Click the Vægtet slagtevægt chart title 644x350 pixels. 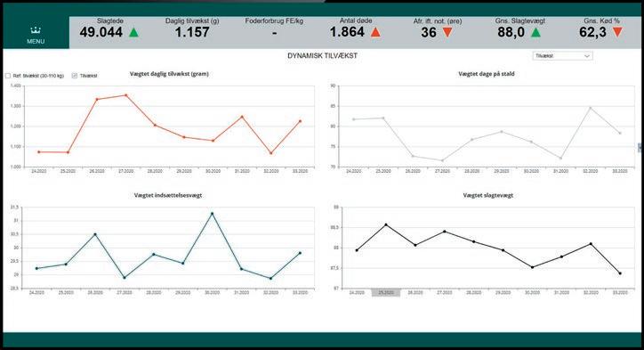click(x=488, y=195)
